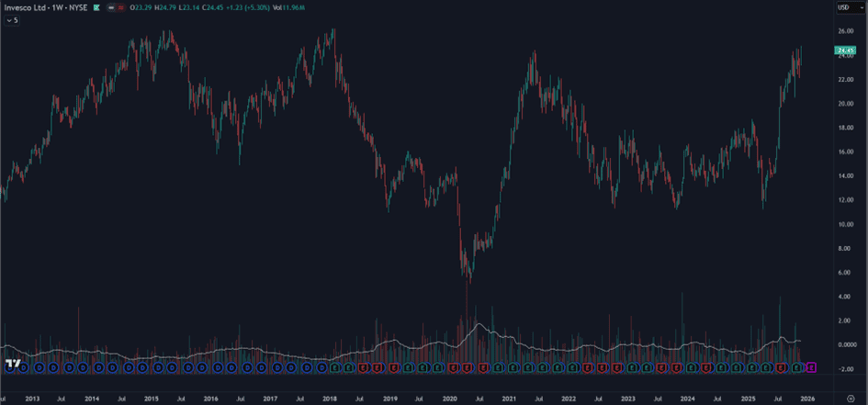Viewport: 868px width, 405px height.
Task: Click the 2020 label on the time axis
Action: 449,398
